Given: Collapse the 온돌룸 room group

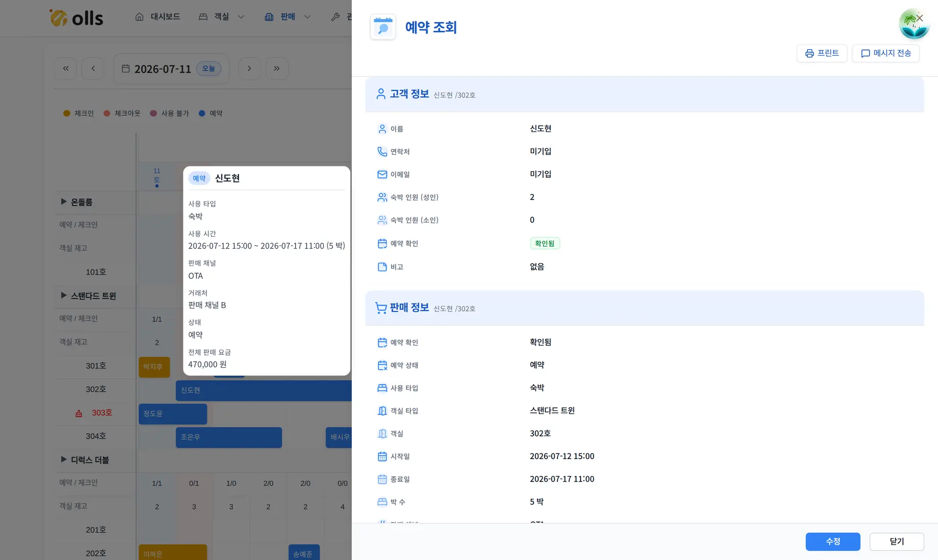Looking at the screenshot, I should 64,202.
